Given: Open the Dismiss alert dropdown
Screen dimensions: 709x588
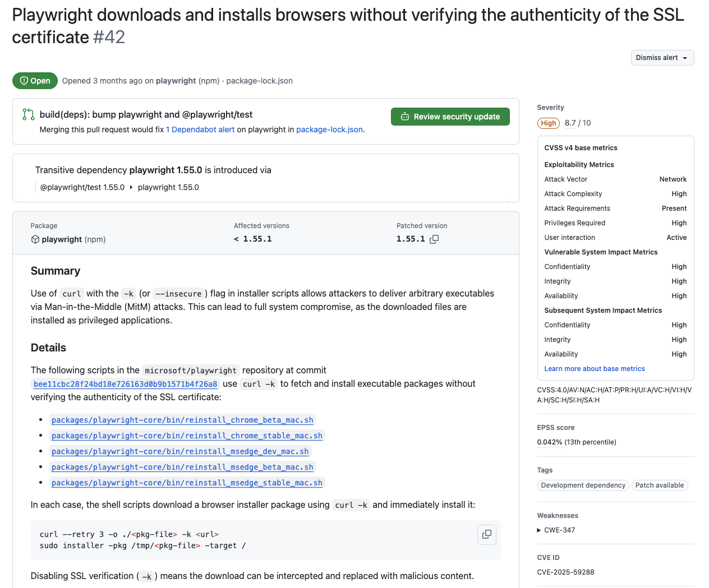Looking at the screenshot, I should pos(662,58).
